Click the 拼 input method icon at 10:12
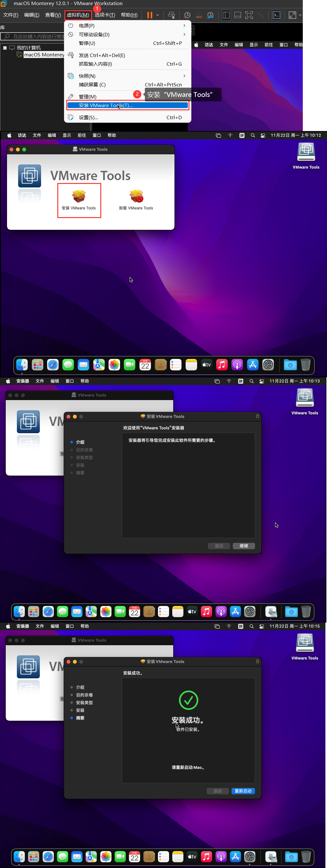This screenshot has height=868, width=327. pyautogui.click(x=242, y=135)
